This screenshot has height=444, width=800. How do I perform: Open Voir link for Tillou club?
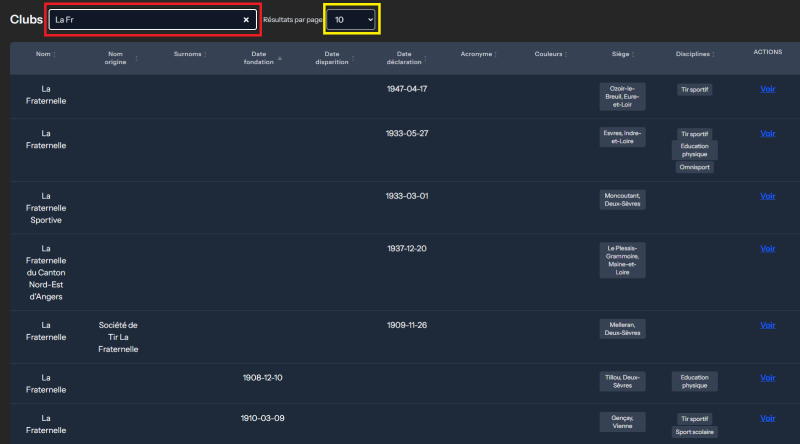click(767, 378)
